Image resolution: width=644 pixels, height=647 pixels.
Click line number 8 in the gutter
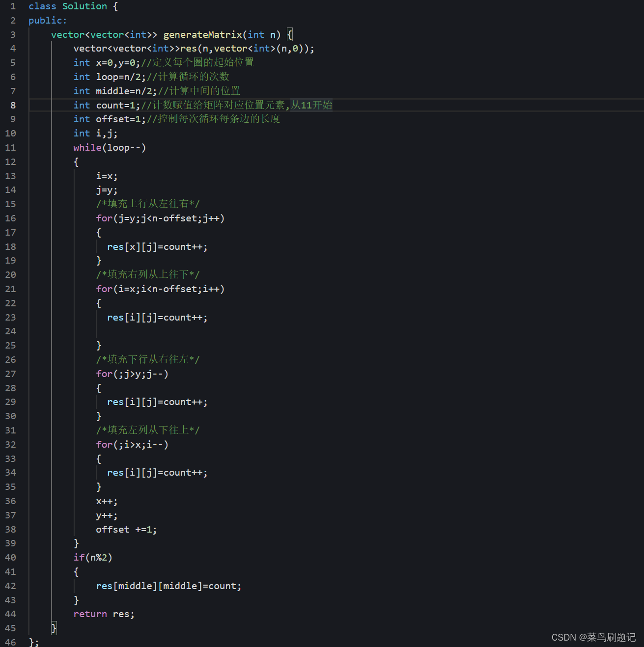click(x=13, y=106)
